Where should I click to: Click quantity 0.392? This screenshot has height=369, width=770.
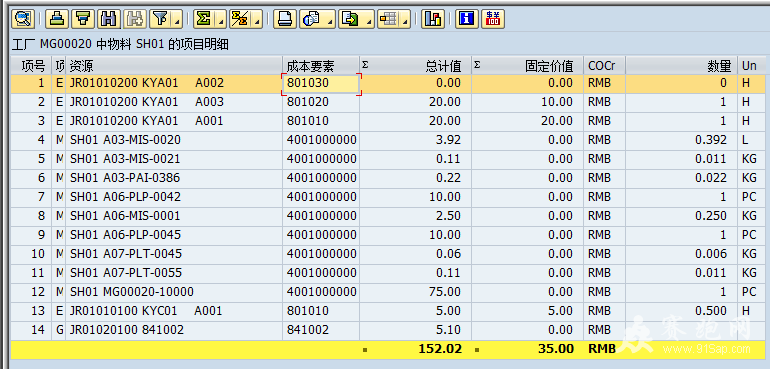click(682, 140)
